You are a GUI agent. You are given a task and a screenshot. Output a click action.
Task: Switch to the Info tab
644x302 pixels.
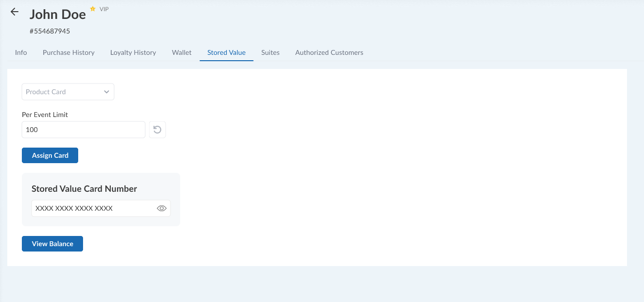point(21,52)
